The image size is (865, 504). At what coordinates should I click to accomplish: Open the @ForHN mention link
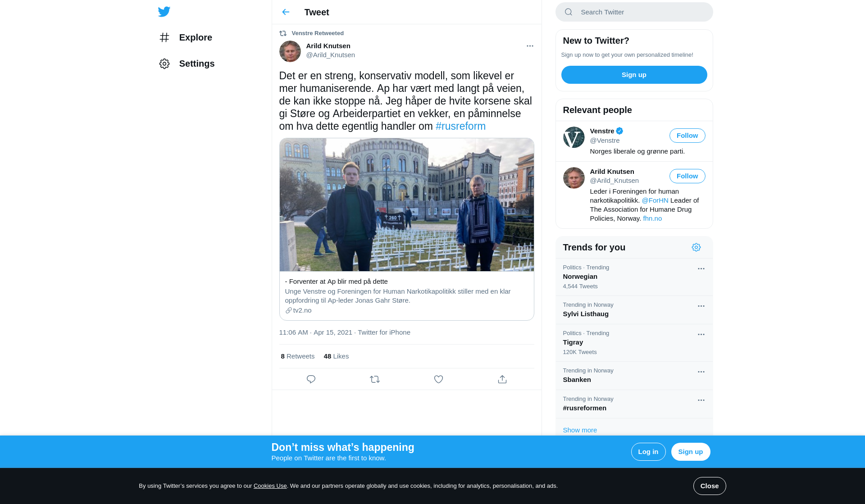(x=655, y=200)
